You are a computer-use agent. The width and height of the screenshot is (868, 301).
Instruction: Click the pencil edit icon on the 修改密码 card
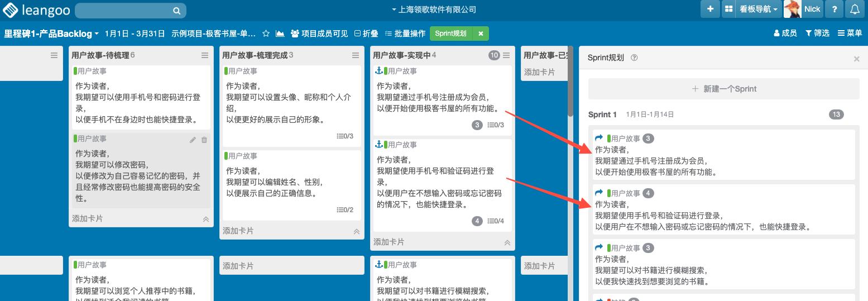193,140
